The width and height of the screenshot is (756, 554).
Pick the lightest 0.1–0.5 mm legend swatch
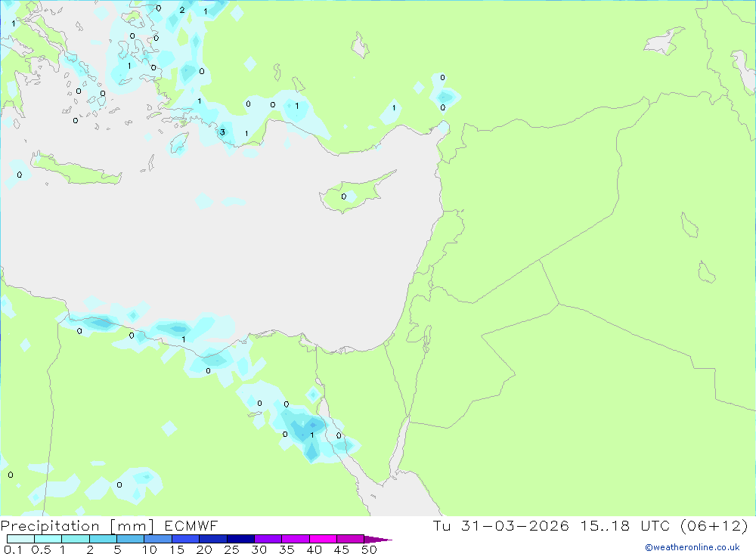pos(20,539)
